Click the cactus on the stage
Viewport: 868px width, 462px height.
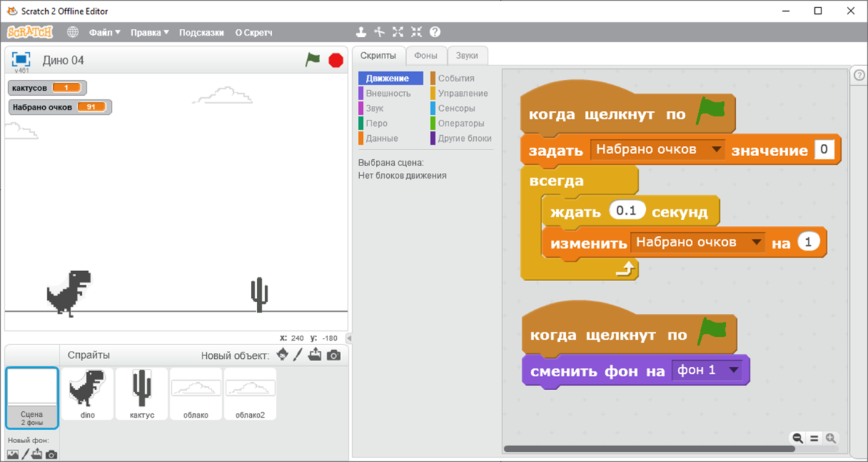coord(259,294)
